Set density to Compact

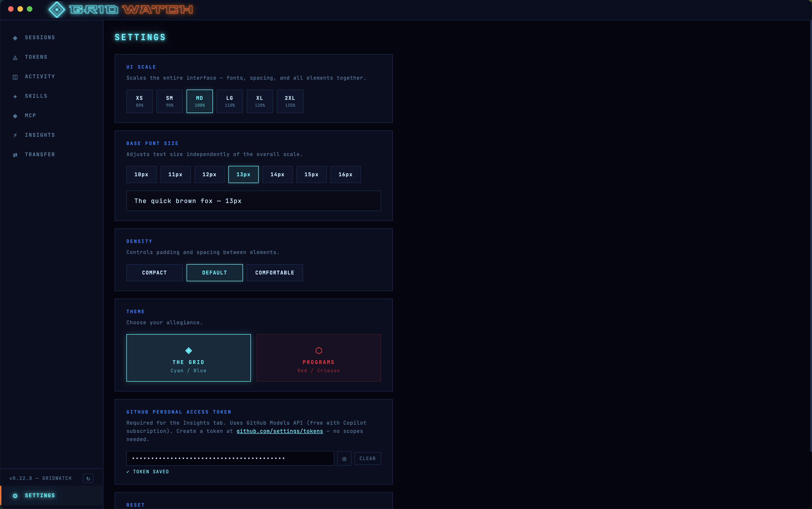click(154, 273)
